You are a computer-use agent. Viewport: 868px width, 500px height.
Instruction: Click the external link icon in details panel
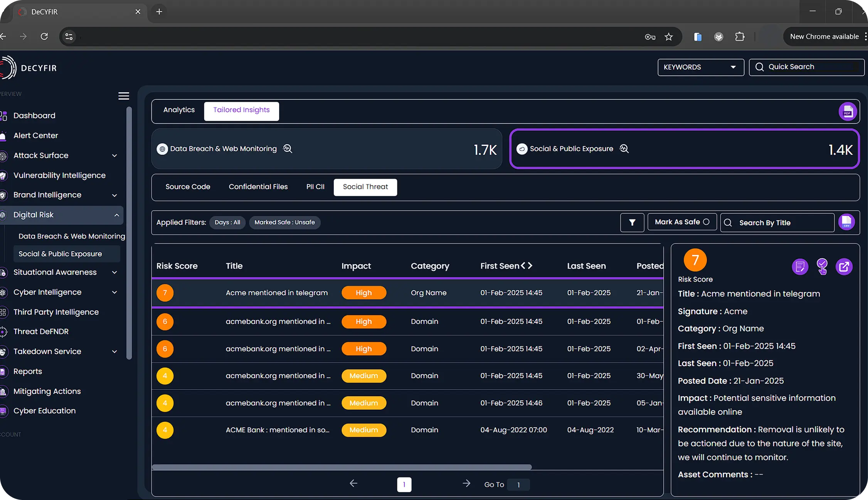pyautogui.click(x=844, y=267)
